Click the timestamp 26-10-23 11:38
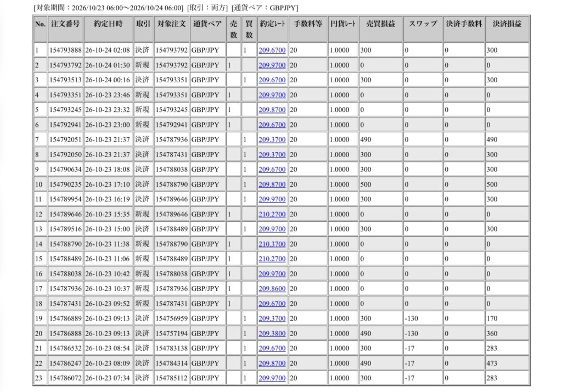The image size is (562, 392). [x=108, y=244]
